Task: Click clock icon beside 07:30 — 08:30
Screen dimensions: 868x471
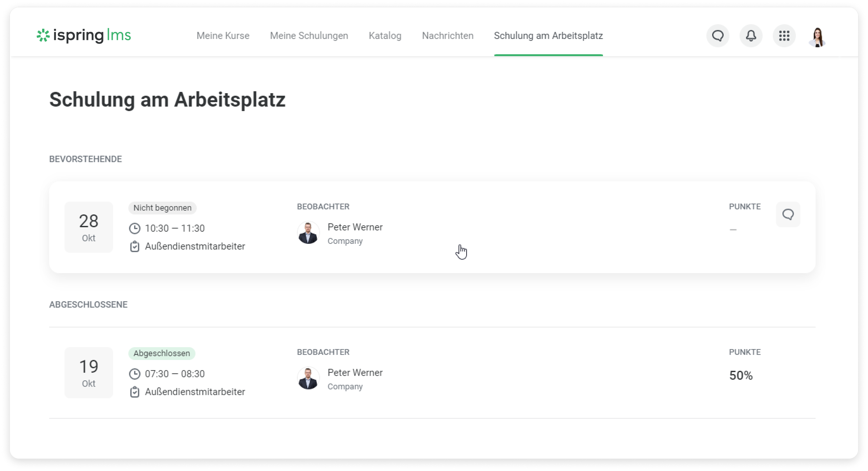Action: click(x=134, y=374)
